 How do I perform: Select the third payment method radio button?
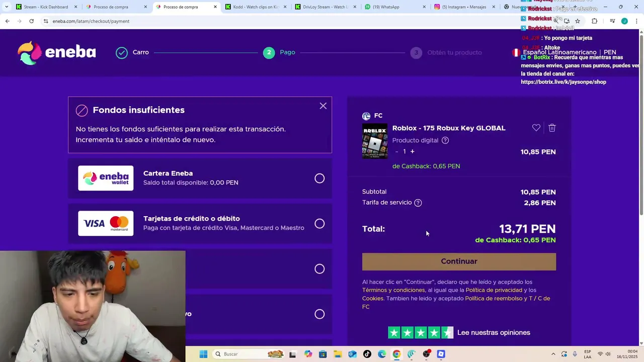319,269
